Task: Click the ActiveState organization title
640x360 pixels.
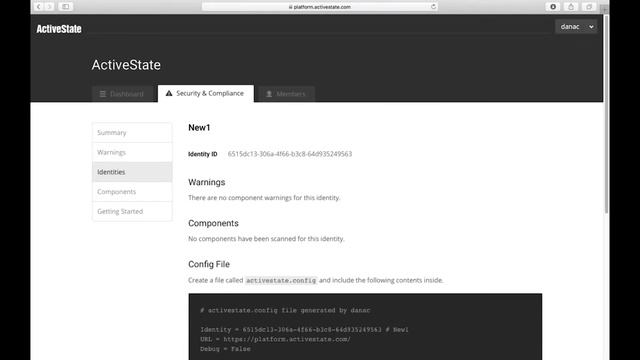Action: pos(126,65)
